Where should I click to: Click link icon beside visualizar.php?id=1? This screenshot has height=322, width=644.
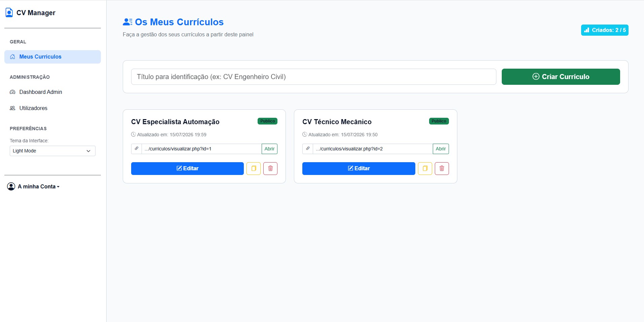[x=137, y=149]
